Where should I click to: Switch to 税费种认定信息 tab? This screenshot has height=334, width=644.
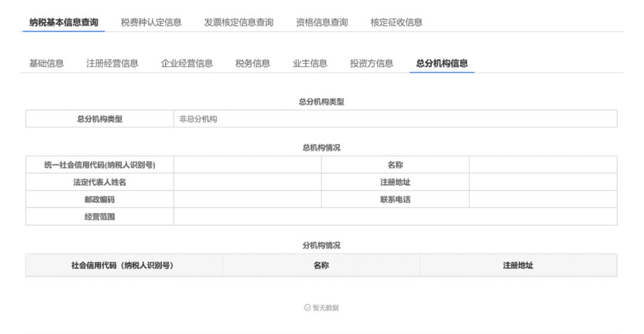tap(151, 22)
